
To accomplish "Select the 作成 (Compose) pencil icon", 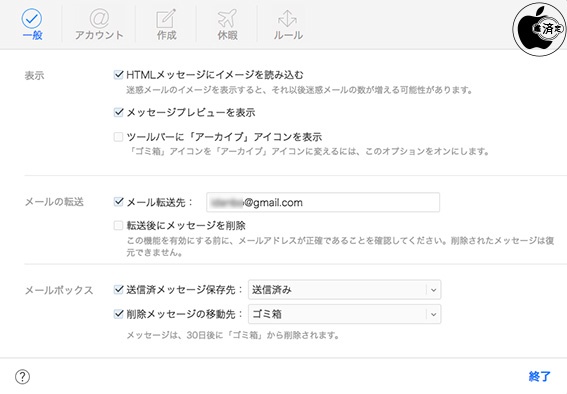I will (166, 18).
